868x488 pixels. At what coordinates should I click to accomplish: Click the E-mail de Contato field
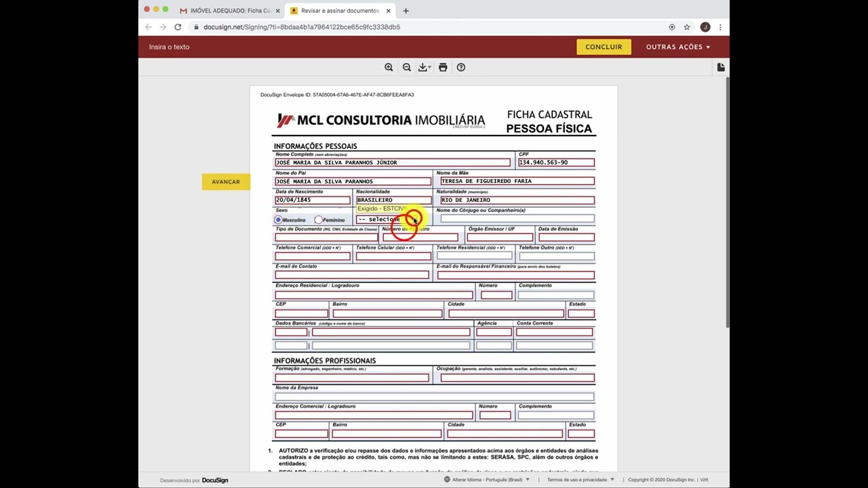tap(352, 275)
